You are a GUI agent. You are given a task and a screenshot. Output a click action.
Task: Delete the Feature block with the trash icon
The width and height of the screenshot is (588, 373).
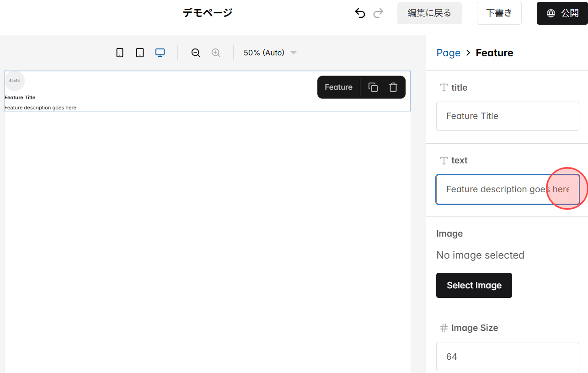393,87
